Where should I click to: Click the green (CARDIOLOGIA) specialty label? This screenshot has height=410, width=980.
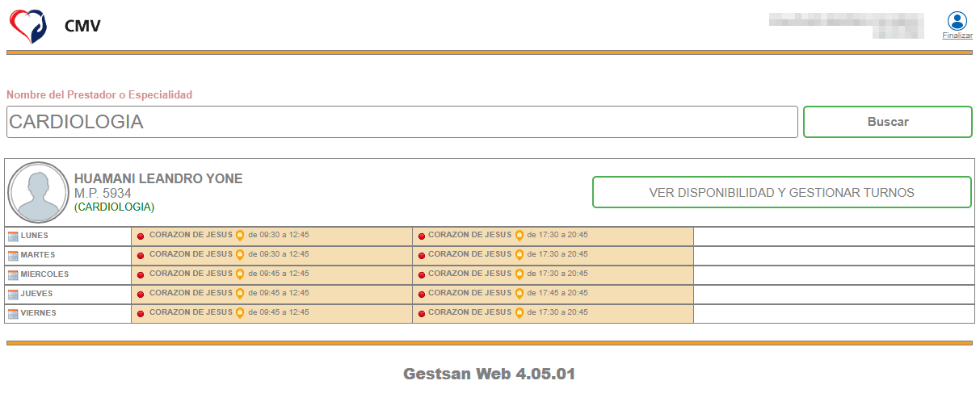[114, 207]
